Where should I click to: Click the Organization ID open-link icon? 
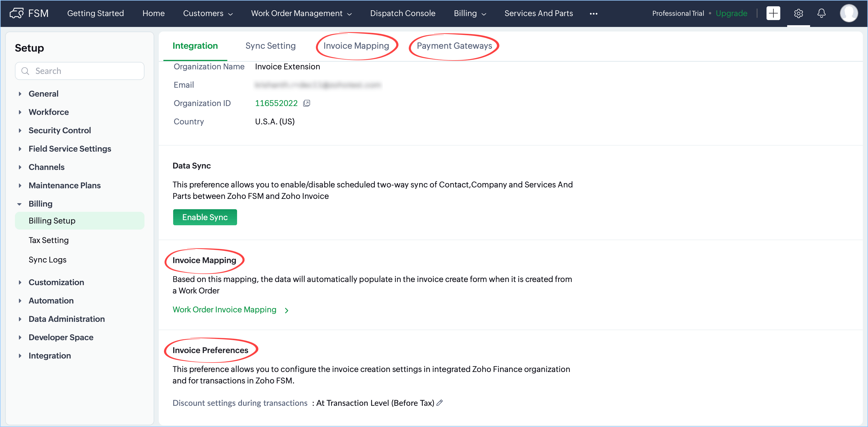pos(306,103)
